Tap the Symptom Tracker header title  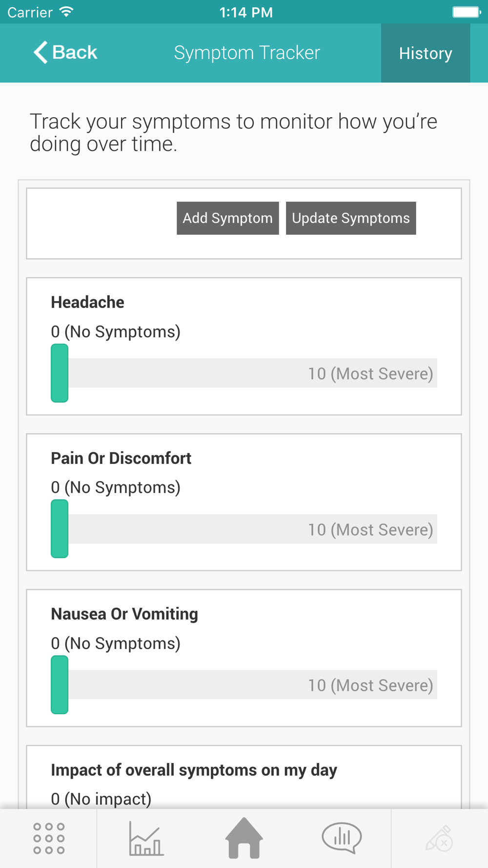click(x=247, y=53)
